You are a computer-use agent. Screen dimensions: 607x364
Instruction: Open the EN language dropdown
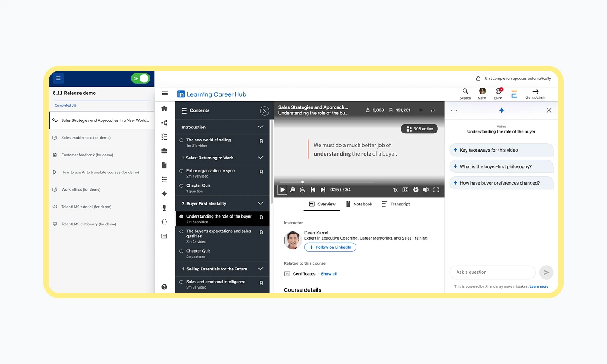coord(498,94)
